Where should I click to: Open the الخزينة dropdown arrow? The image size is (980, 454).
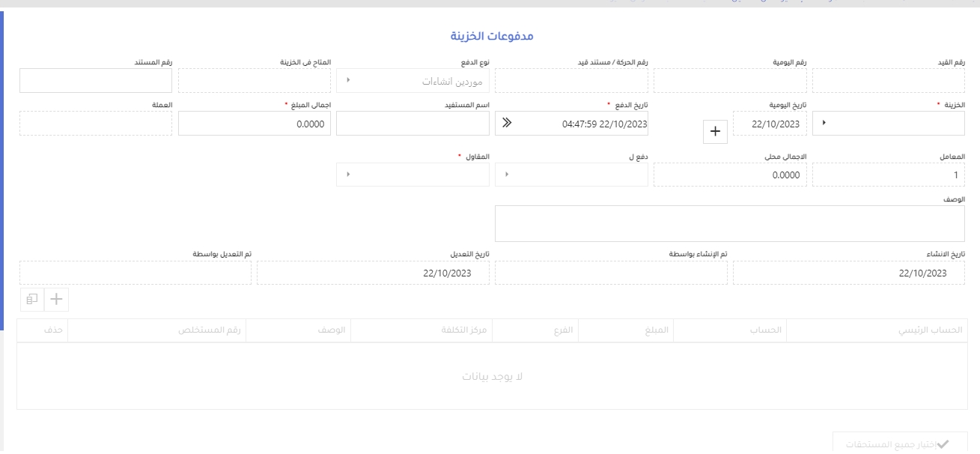pyautogui.click(x=824, y=124)
